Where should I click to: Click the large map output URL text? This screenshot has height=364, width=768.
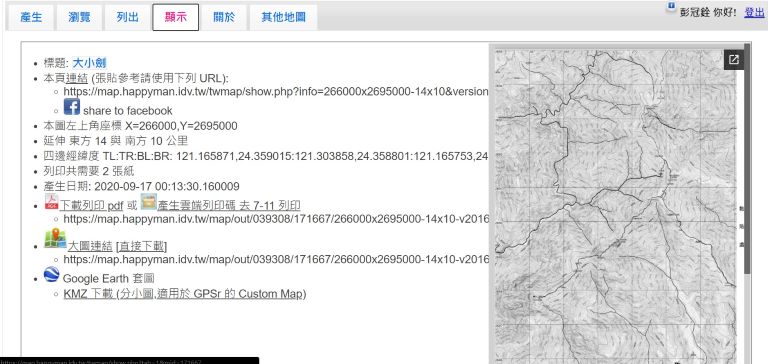[x=276, y=259]
